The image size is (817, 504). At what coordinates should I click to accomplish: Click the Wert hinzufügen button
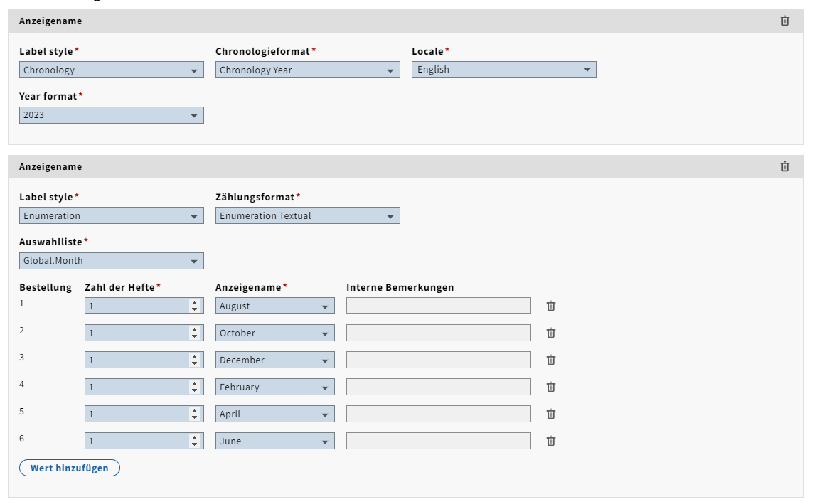[x=70, y=468]
